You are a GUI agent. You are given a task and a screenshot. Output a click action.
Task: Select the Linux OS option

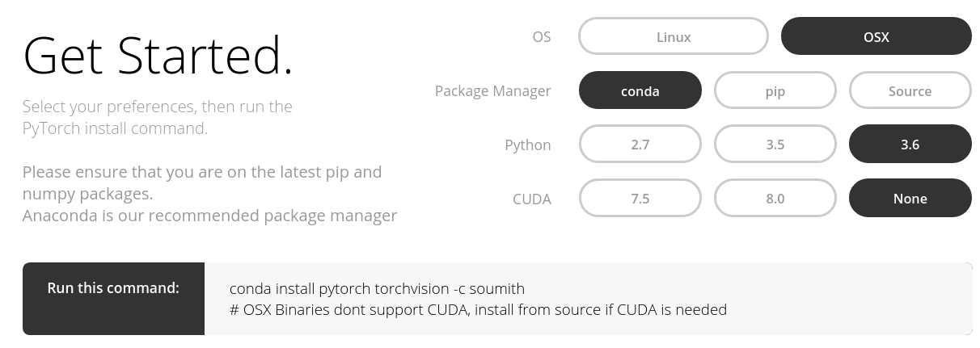pos(673,36)
